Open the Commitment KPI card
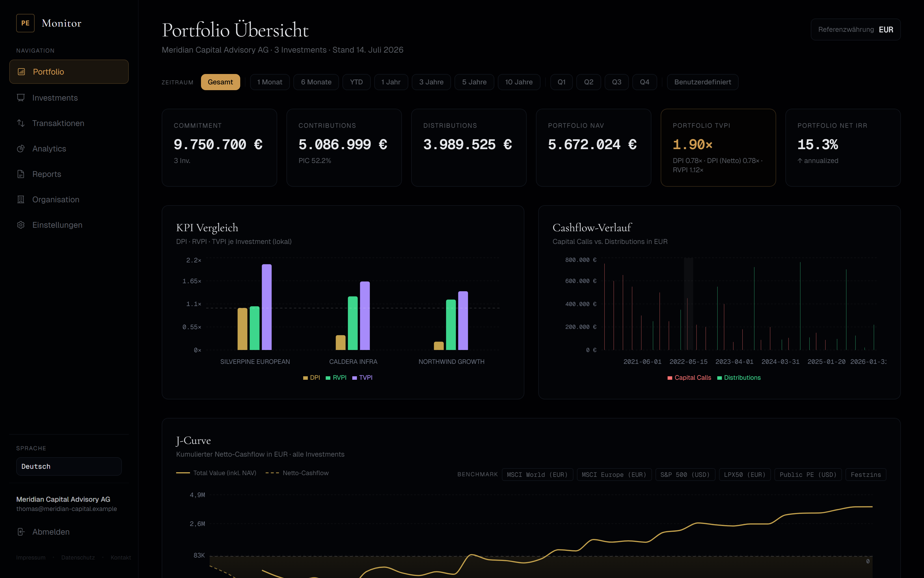 point(219,148)
